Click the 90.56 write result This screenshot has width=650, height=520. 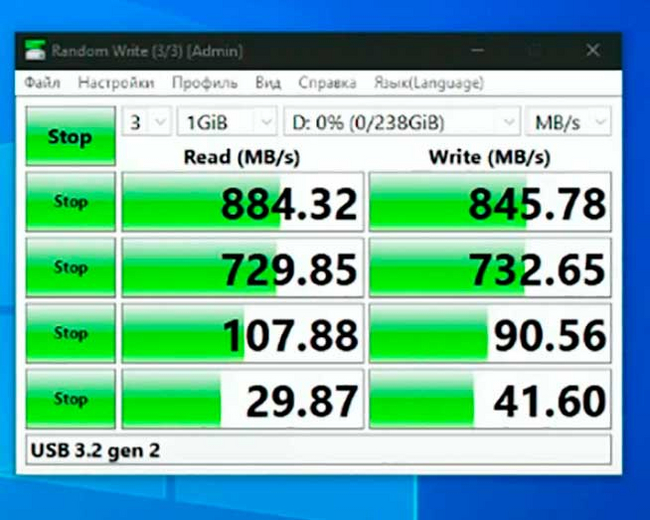click(490, 333)
